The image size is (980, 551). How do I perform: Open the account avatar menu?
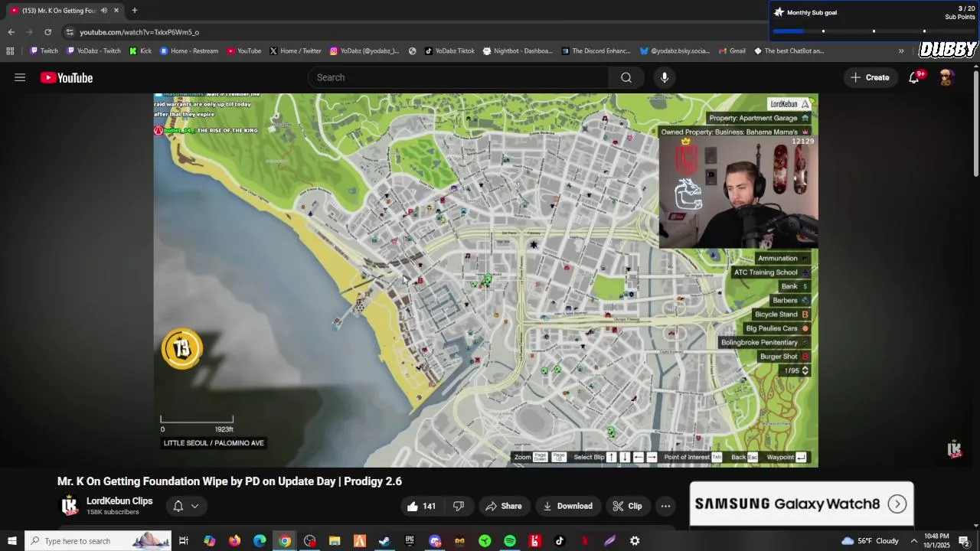(x=947, y=77)
